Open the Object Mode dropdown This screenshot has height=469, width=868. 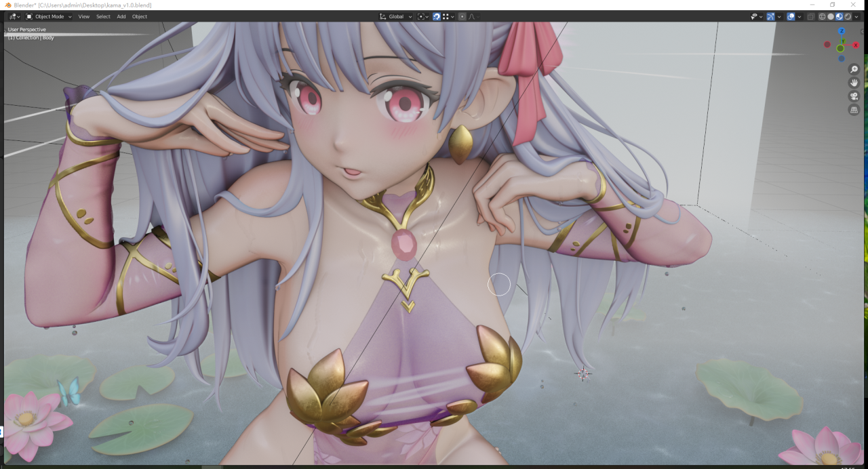(49, 16)
